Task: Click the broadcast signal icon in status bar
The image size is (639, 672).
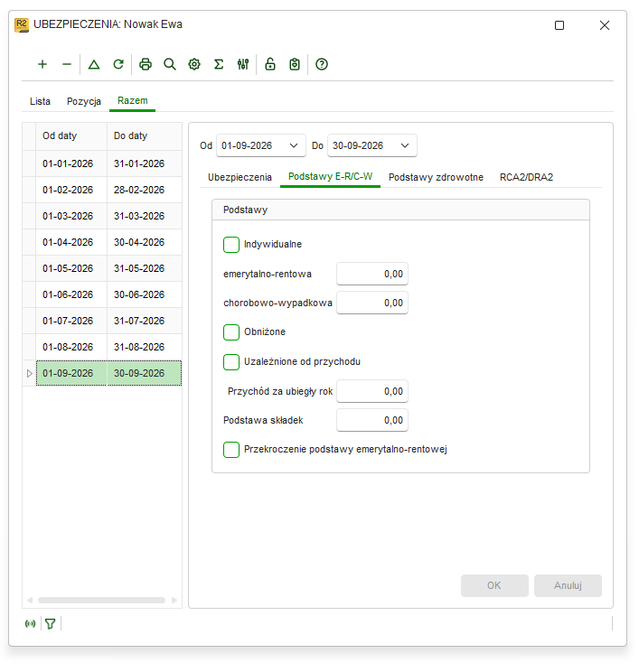Action: 30,623
